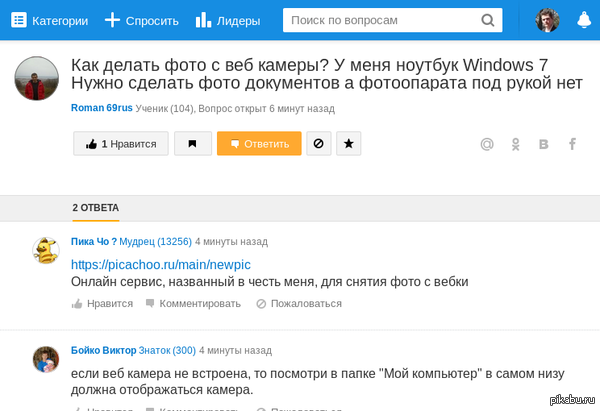Open the question author's avatar photo
Viewport: 600px width, 411px height.
[37, 78]
